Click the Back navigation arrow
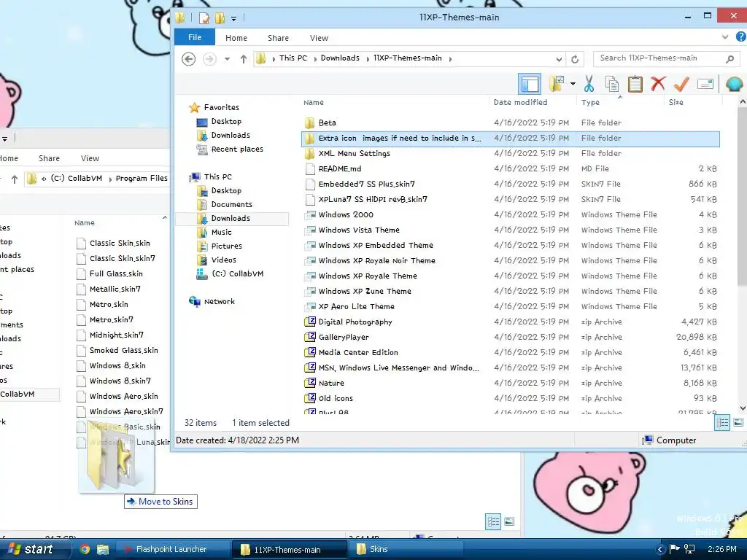Viewport: 747px width, 560px height. point(189,59)
